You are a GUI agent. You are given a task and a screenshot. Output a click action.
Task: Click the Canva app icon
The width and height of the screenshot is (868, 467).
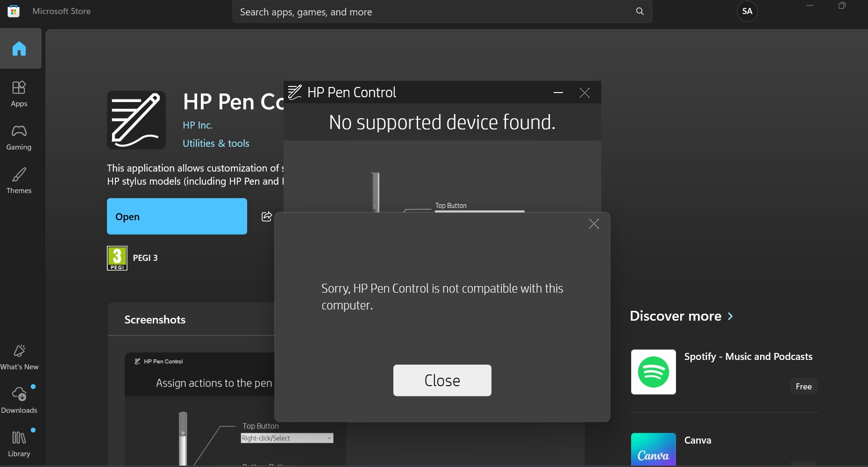[x=653, y=449]
